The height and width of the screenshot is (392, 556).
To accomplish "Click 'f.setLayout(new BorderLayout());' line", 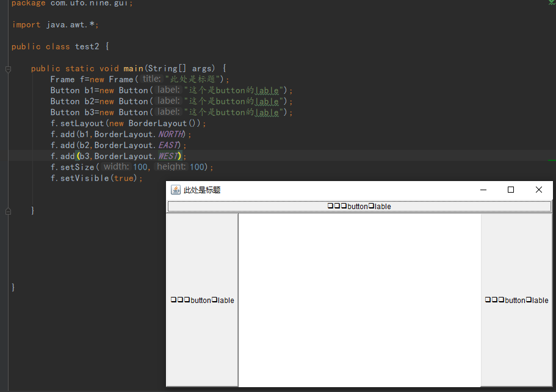I will coord(128,123).
